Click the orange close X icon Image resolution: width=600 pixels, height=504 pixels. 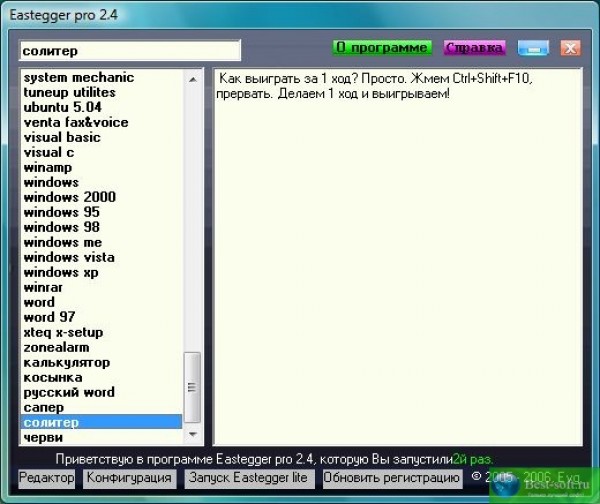pos(570,48)
